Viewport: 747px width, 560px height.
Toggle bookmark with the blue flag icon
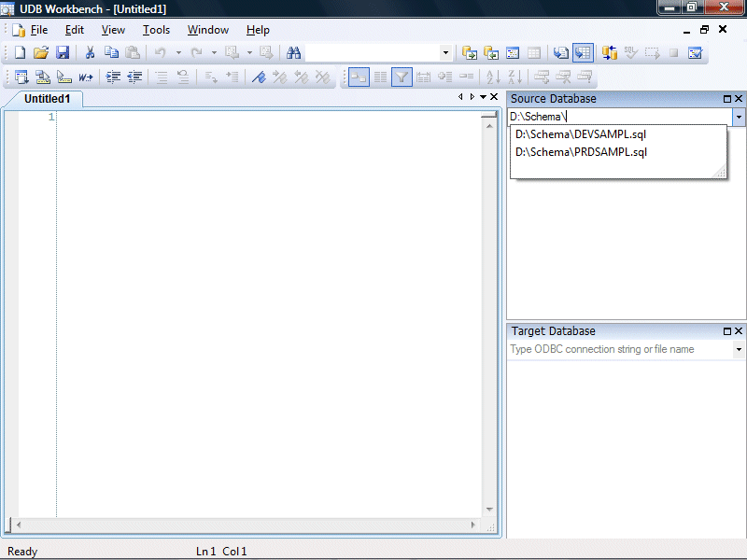[259, 77]
